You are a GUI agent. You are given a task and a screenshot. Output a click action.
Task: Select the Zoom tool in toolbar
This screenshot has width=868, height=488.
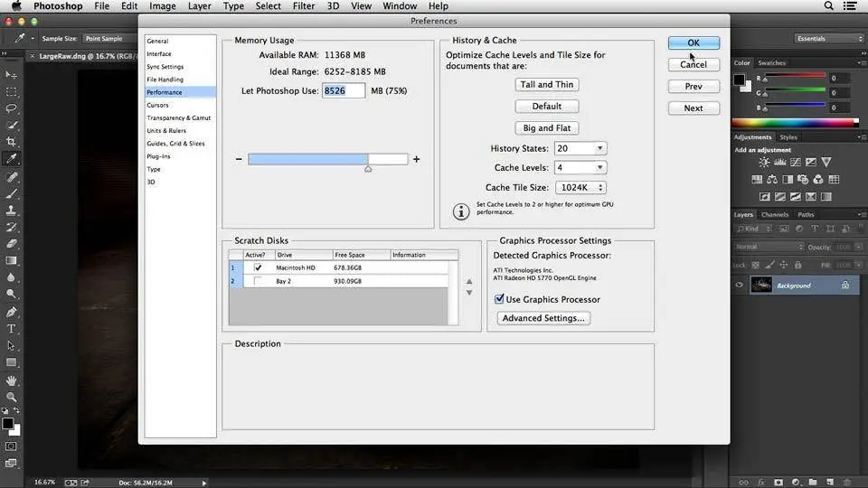point(11,398)
